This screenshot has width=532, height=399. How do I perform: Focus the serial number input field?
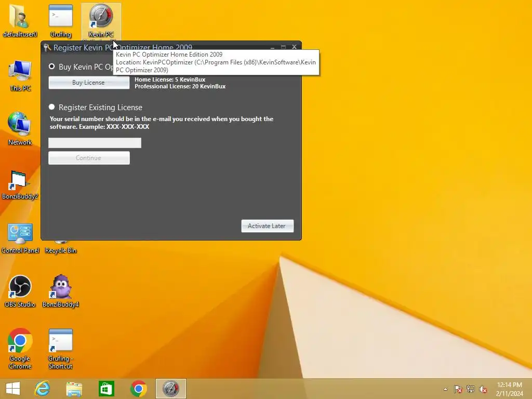[x=95, y=143]
